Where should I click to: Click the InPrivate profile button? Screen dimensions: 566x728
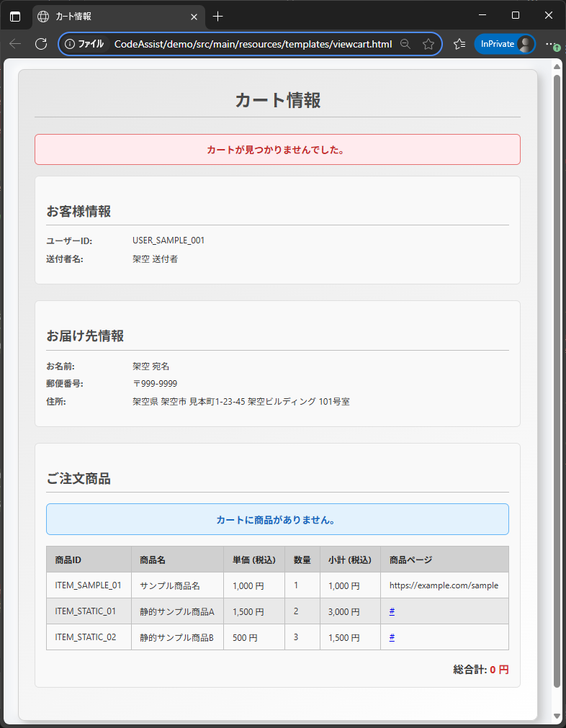coord(505,44)
